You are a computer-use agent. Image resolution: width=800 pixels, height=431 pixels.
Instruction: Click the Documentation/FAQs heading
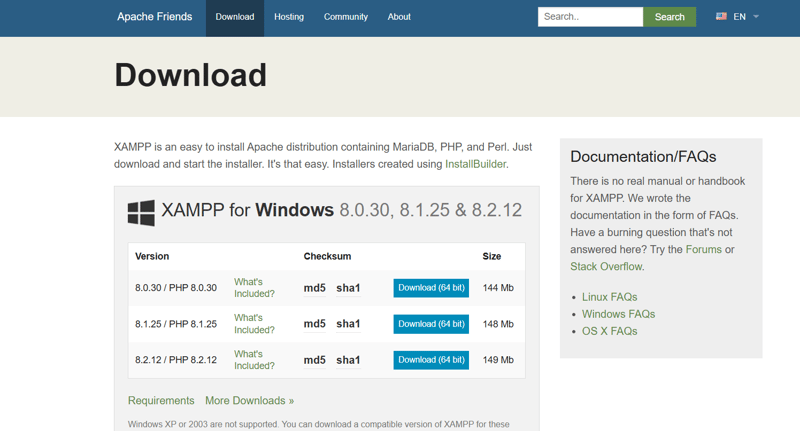[643, 157]
